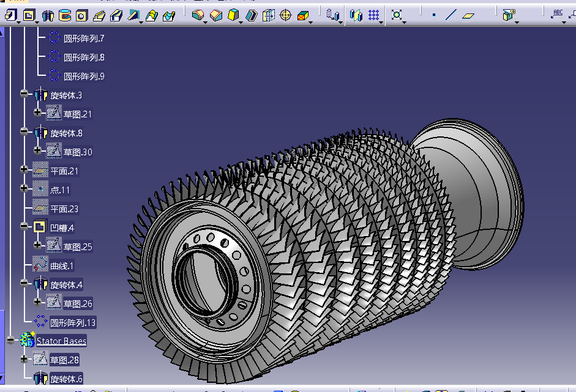This screenshot has width=576, height=392.
Task: Create a reference Plane
Action: 468,15
